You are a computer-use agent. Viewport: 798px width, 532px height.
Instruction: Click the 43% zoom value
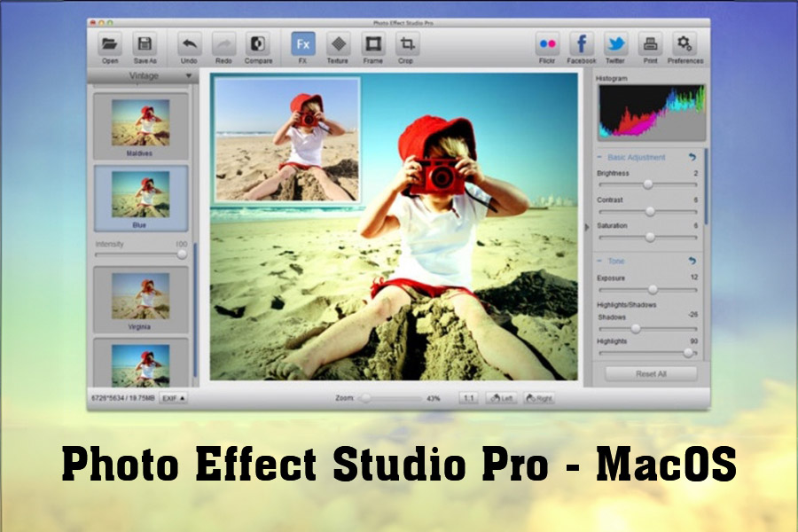point(433,399)
